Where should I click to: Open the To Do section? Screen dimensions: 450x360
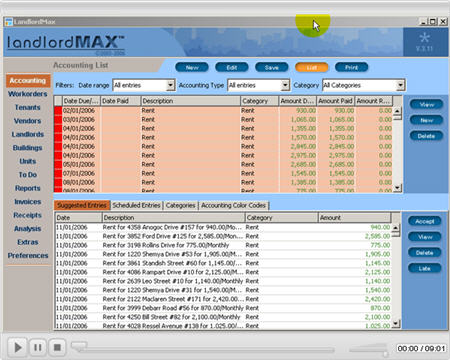(28, 175)
